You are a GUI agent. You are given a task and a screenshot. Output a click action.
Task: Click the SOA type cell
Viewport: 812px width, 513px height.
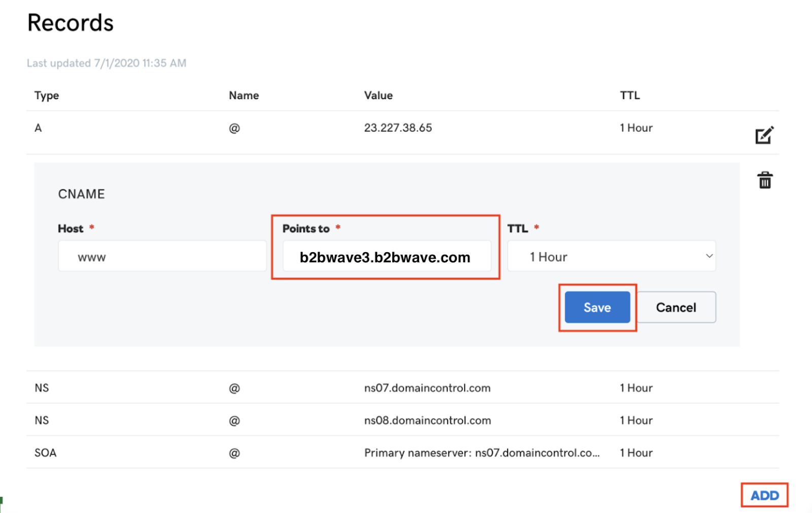tap(45, 453)
